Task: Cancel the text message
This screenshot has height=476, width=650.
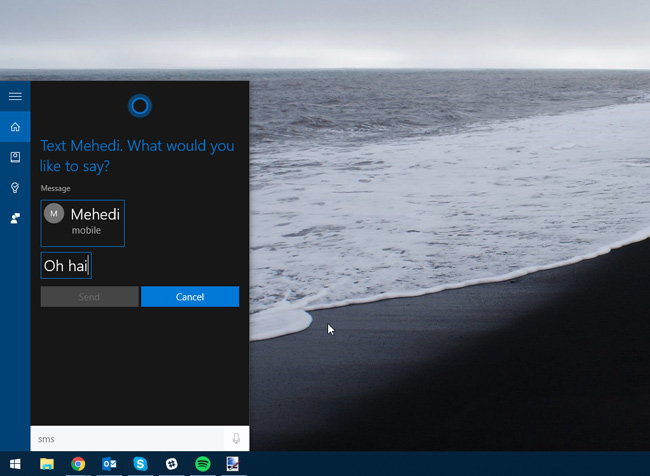Action: click(x=190, y=296)
